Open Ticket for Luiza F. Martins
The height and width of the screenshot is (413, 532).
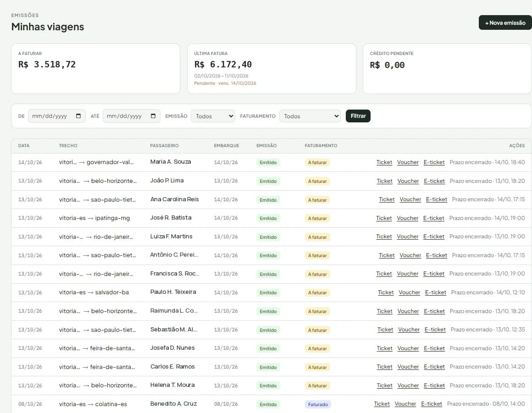pyautogui.click(x=384, y=237)
